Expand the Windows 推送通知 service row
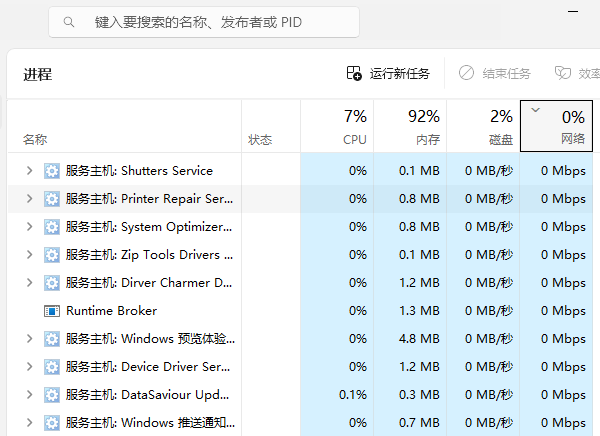 tap(29, 422)
